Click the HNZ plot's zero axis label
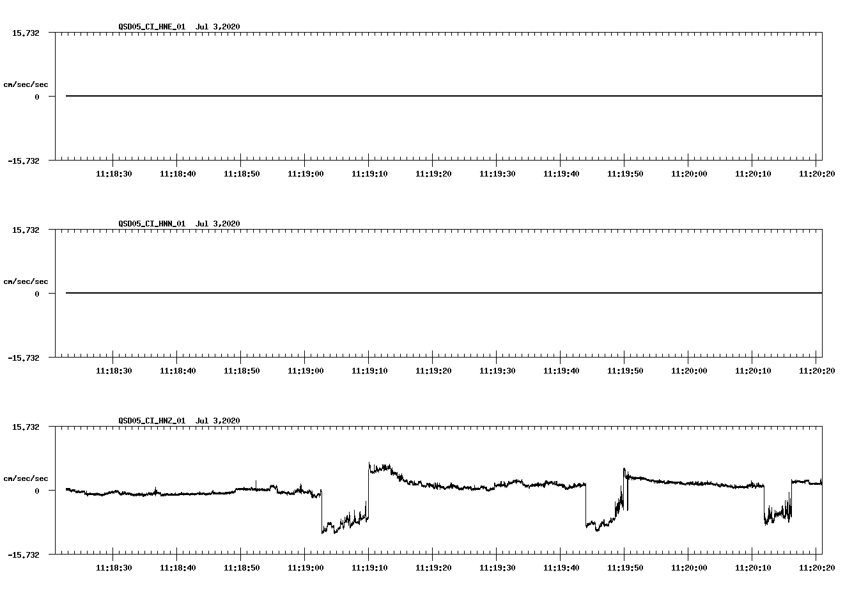 coord(37,491)
